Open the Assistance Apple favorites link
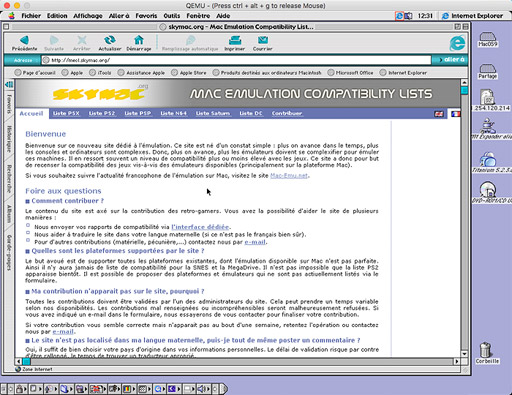This screenshot has width=512, height=395. [141, 72]
